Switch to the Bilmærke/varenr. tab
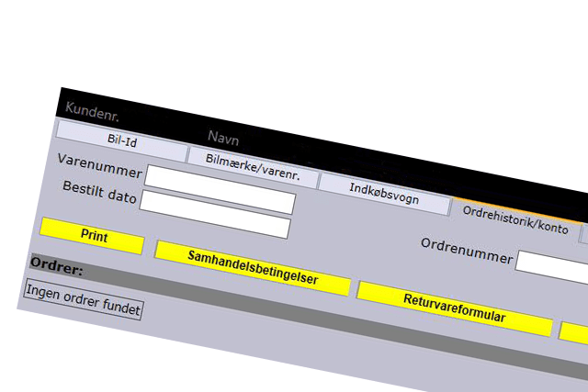The image size is (588, 392). (x=253, y=165)
